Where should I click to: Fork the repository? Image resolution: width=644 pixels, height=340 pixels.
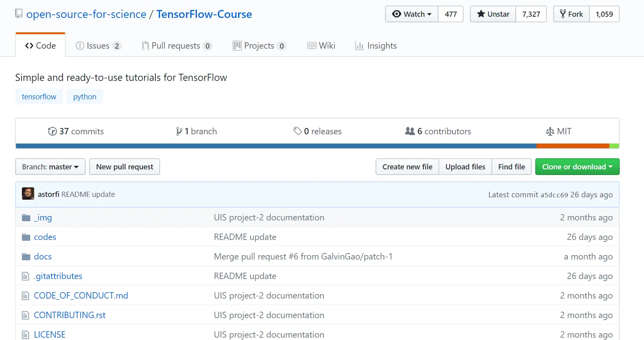click(x=572, y=14)
